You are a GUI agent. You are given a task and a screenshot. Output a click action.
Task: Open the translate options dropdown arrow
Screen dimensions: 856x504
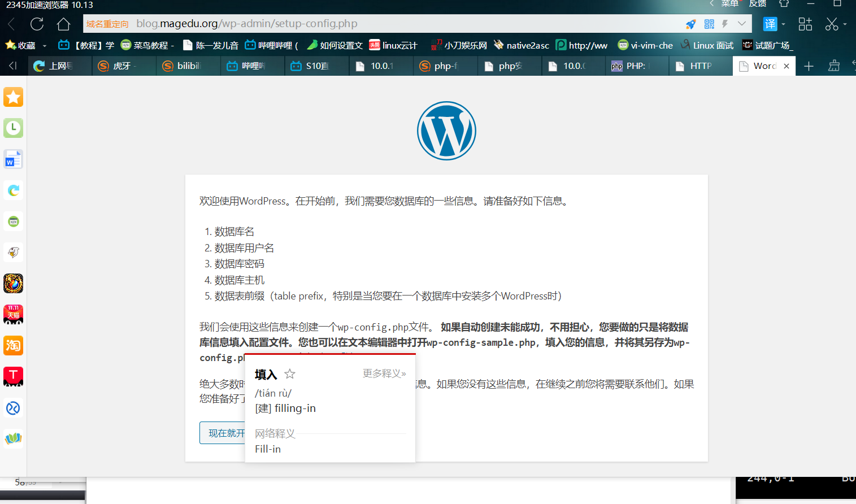[783, 24]
